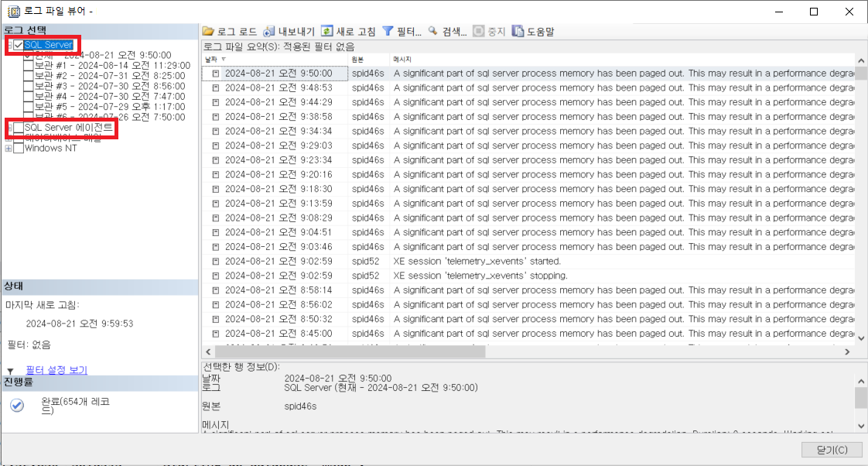
Task: Uncheck the SQL Server log checkbox
Action: [19, 45]
